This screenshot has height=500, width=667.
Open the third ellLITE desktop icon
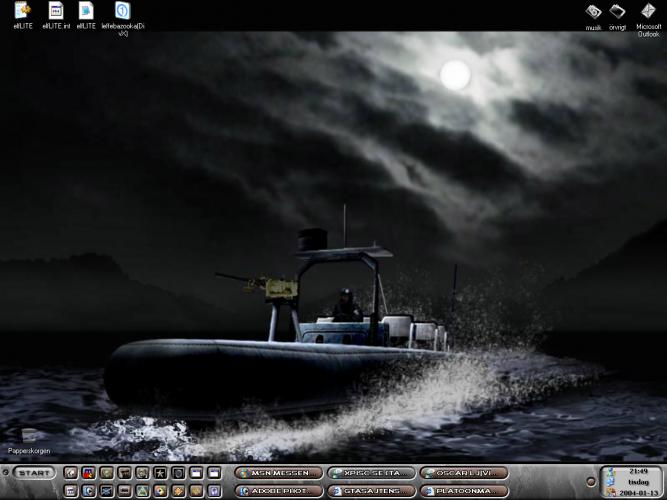coord(86,11)
